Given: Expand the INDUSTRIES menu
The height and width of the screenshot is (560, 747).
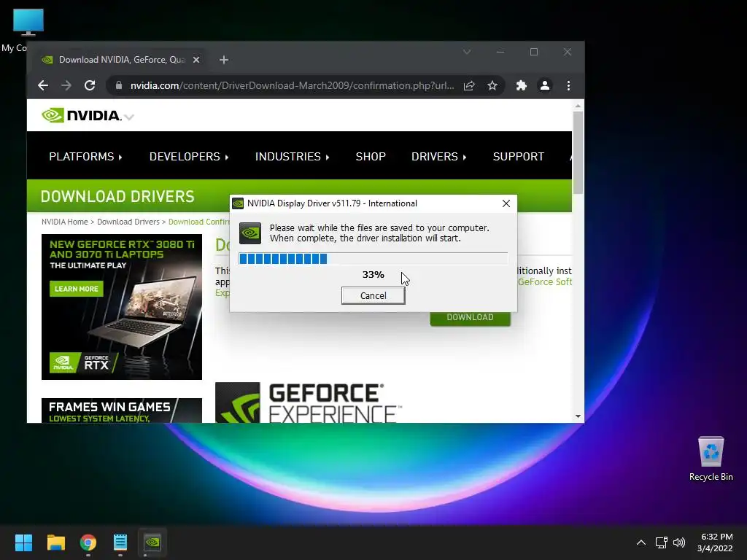Looking at the screenshot, I should click(292, 156).
